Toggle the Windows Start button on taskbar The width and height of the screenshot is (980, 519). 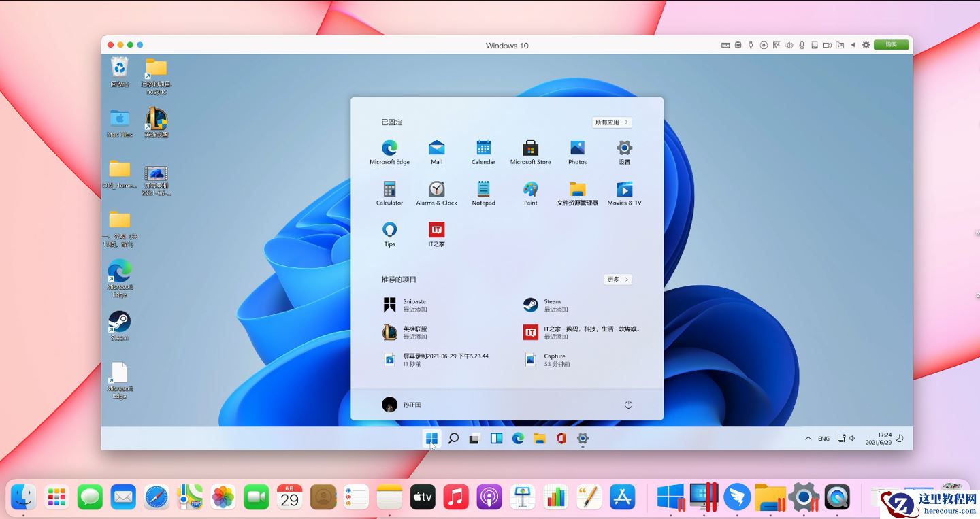coord(431,439)
